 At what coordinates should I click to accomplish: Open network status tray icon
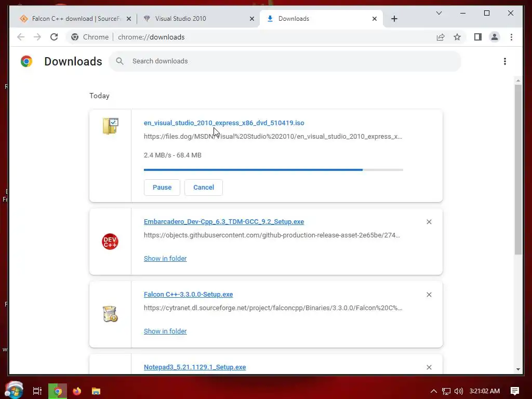tap(446, 391)
